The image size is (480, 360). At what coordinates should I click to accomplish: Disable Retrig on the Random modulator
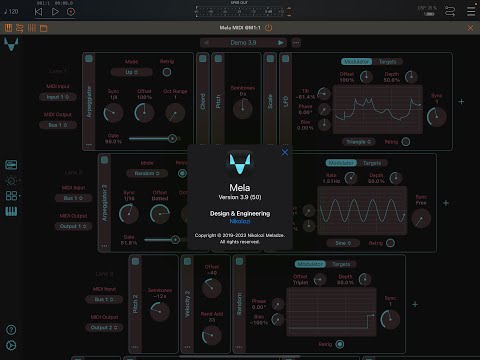click(340, 344)
